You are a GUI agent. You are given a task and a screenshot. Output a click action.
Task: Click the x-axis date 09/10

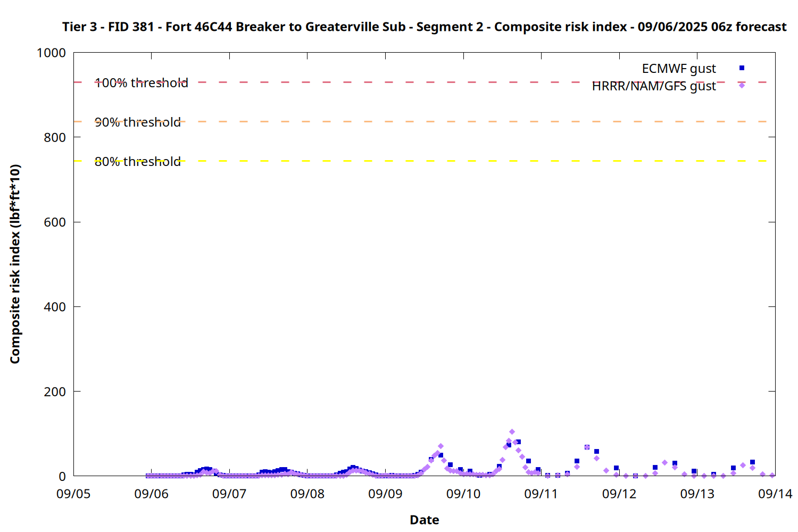coord(463,494)
